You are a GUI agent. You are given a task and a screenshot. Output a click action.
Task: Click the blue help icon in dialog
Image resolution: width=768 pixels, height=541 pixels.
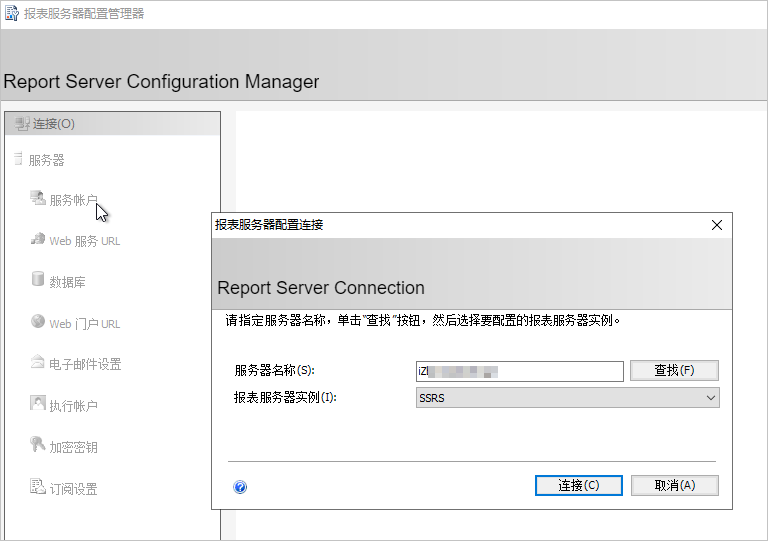pos(240,487)
